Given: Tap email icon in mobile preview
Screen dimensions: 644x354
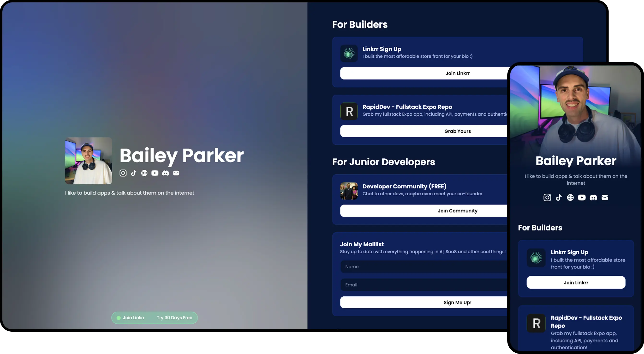Looking at the screenshot, I should click(605, 198).
